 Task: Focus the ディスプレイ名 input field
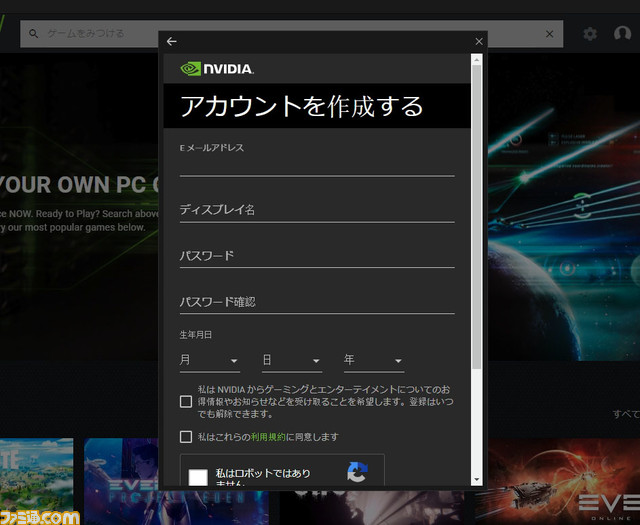tap(317, 211)
